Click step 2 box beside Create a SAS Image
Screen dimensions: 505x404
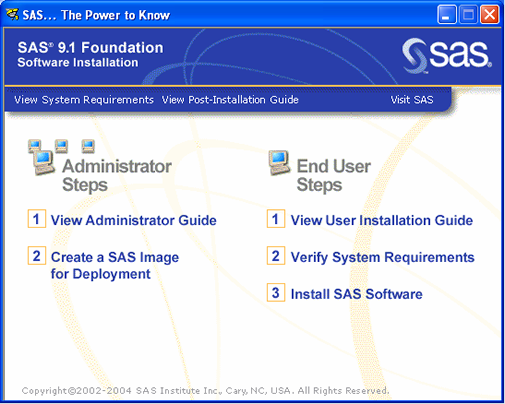click(37, 256)
